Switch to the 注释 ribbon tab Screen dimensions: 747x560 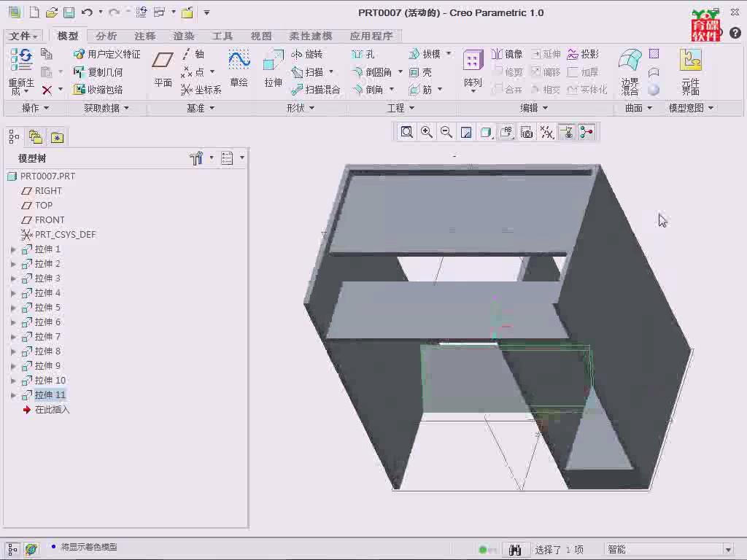145,36
